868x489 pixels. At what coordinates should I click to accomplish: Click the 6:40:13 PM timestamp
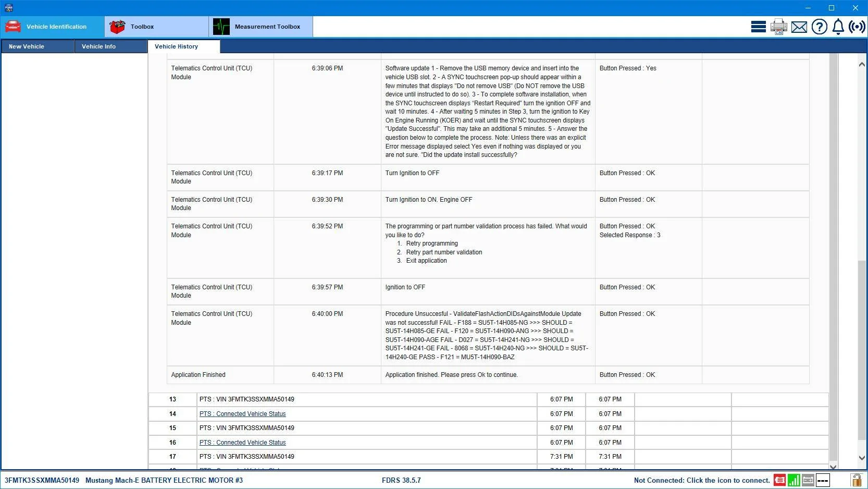(x=327, y=375)
